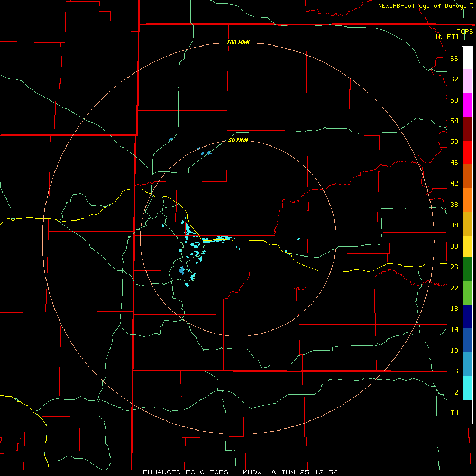Click the legend value 30
Viewport: 476px width, 476px height.
[454, 246]
